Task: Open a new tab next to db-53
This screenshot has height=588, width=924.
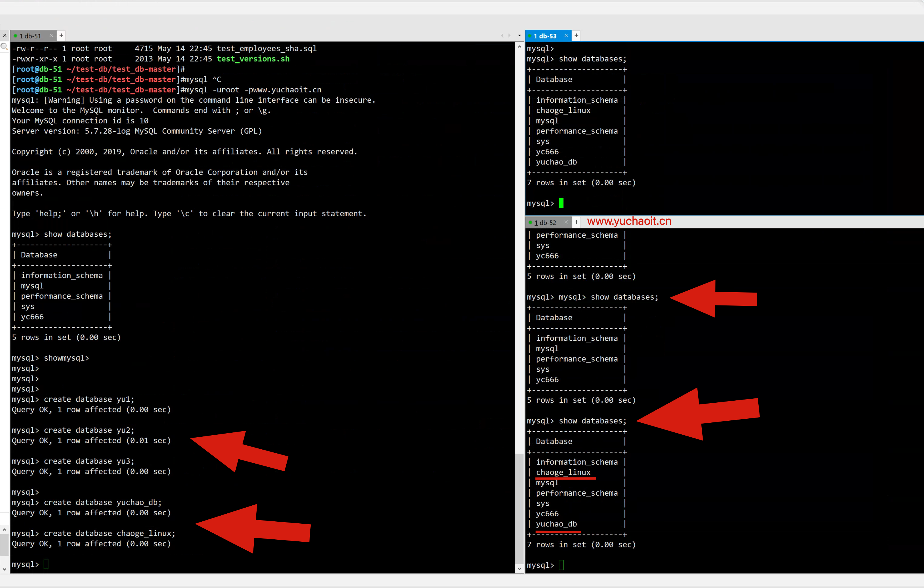Action: (x=576, y=35)
